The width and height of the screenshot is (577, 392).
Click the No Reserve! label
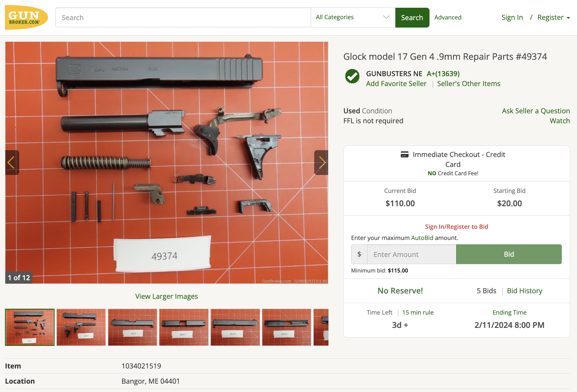click(x=400, y=291)
